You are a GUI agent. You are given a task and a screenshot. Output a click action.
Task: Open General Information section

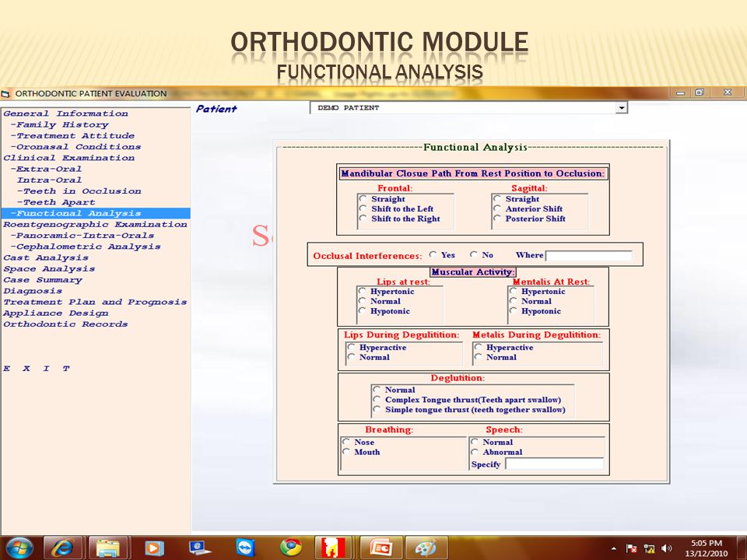point(65,114)
